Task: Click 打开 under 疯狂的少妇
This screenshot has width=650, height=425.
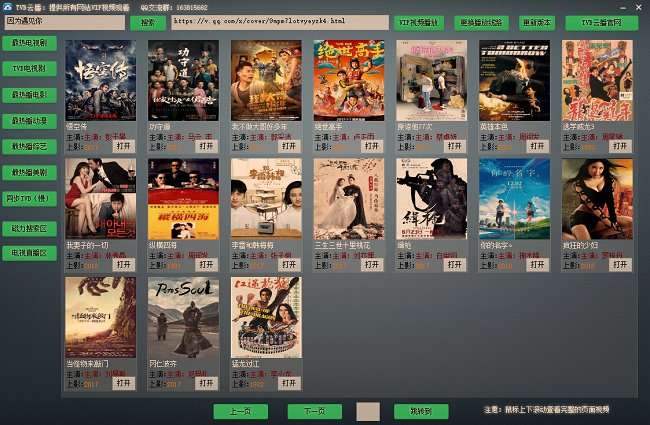Action: [621, 265]
